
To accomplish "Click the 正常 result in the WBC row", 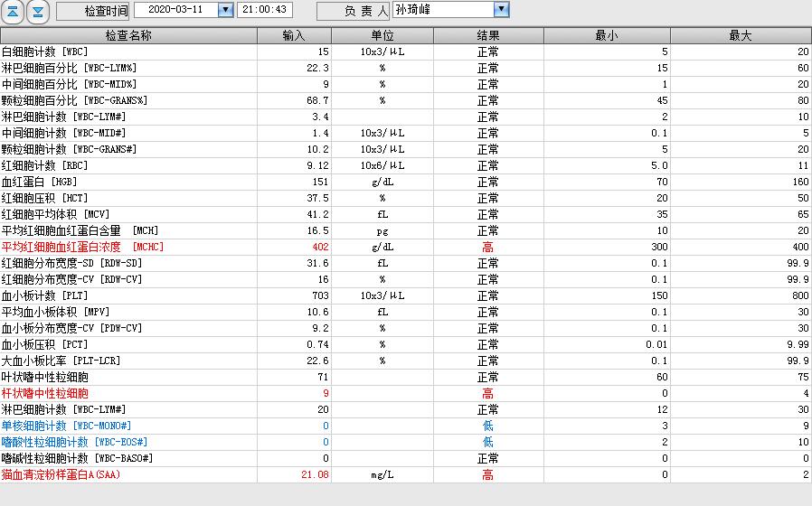I will 487,52.
